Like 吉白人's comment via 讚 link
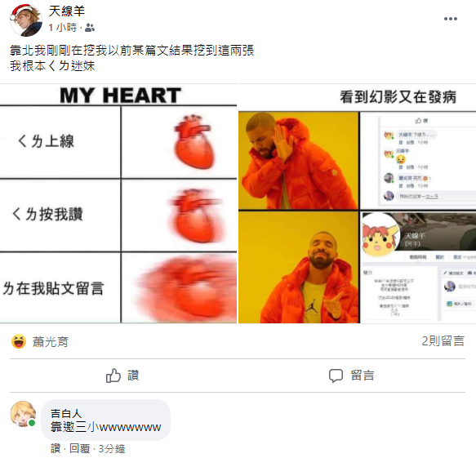Viewport: 476px width, 458px height. (x=56, y=448)
